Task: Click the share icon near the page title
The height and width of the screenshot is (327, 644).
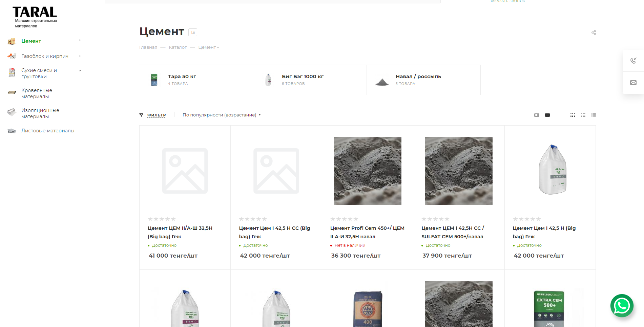Action: tap(594, 32)
